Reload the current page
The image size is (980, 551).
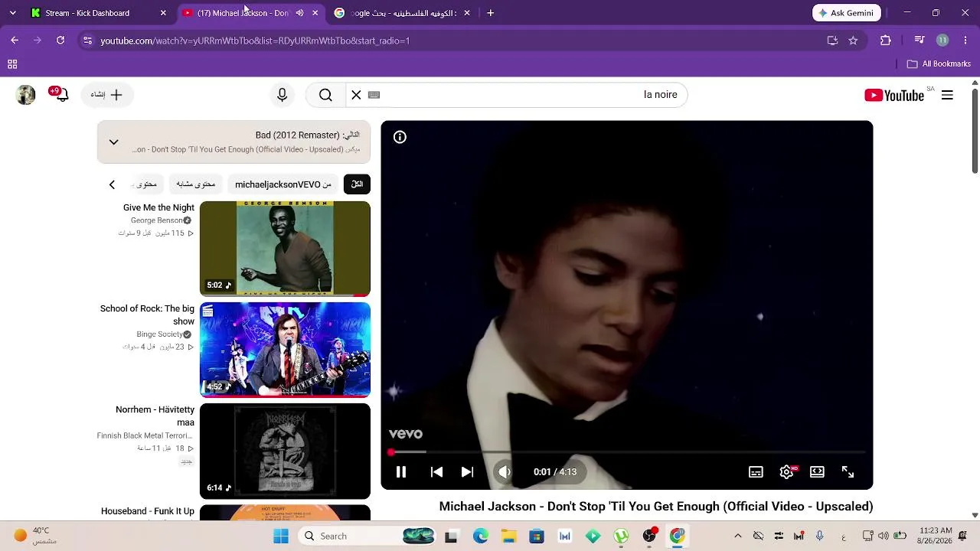60,41
